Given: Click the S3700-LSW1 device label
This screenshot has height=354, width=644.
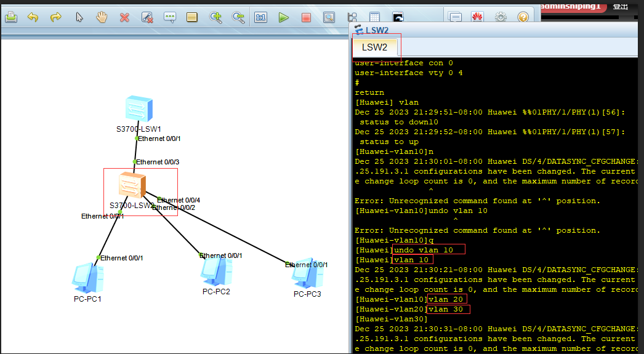Looking at the screenshot, I should (x=139, y=129).
